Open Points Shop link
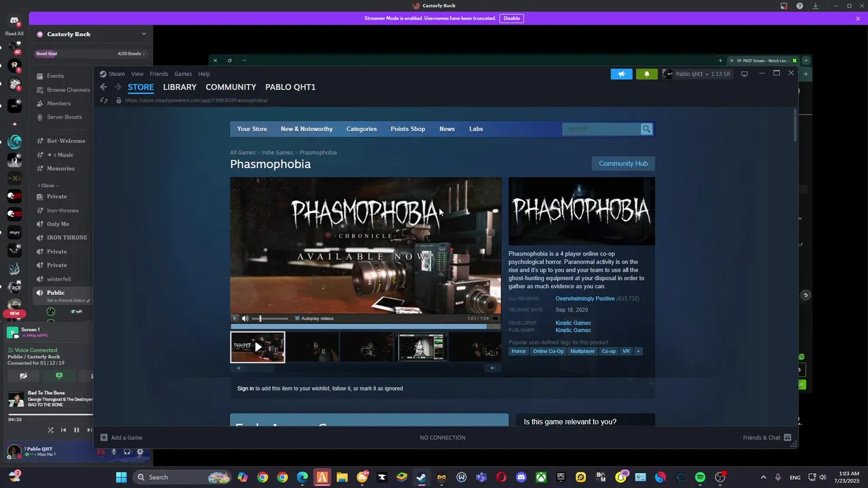Image resolution: width=868 pixels, height=488 pixels. click(408, 129)
